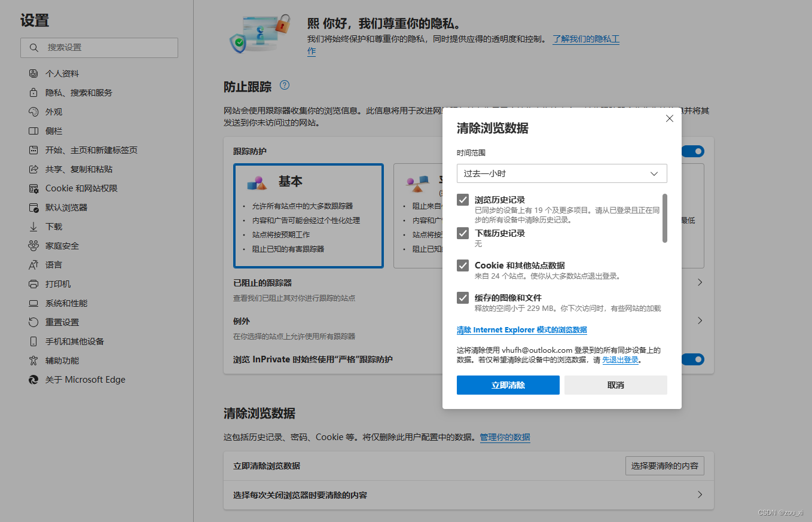Screen dimensions: 812x522
Task: Toggle the 跟踪防护 switch
Action: [x=692, y=151]
